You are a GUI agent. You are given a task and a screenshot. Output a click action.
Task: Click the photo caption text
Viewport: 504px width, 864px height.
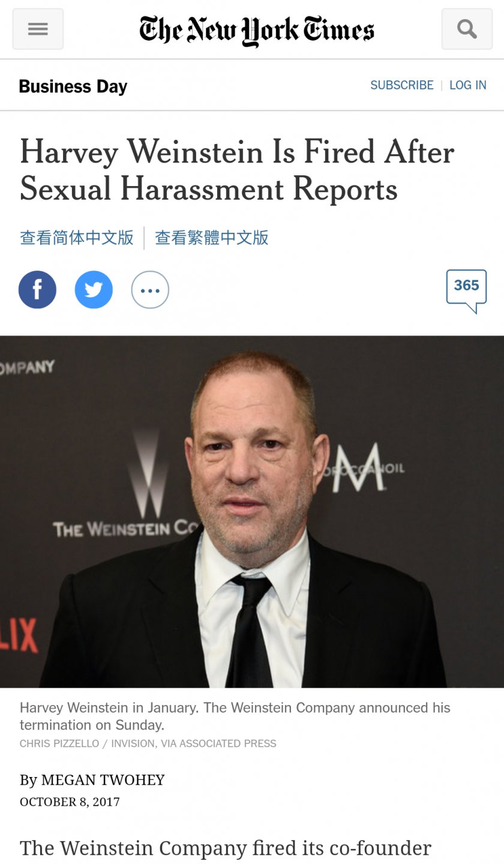coord(235,716)
